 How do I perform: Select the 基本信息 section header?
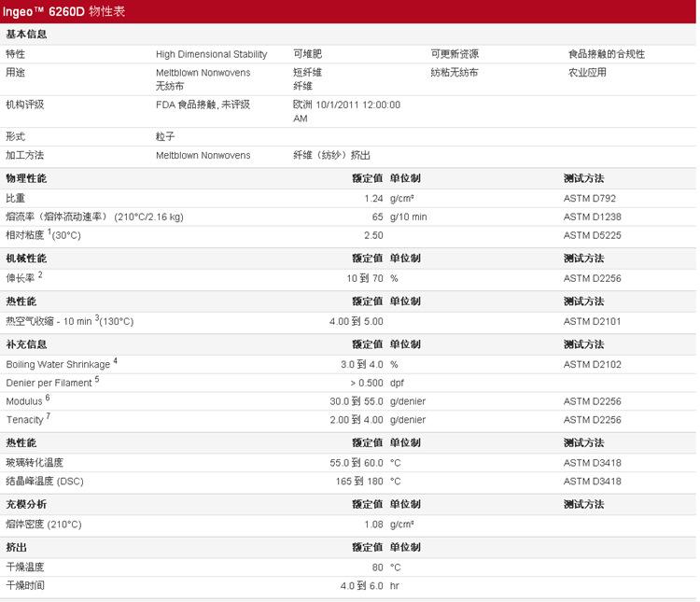click(x=26, y=35)
